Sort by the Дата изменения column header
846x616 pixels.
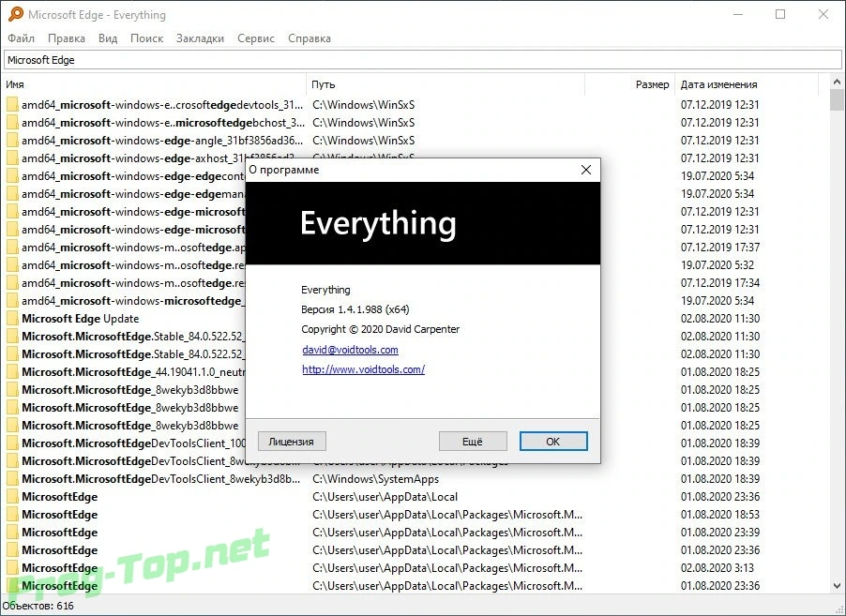(x=748, y=84)
